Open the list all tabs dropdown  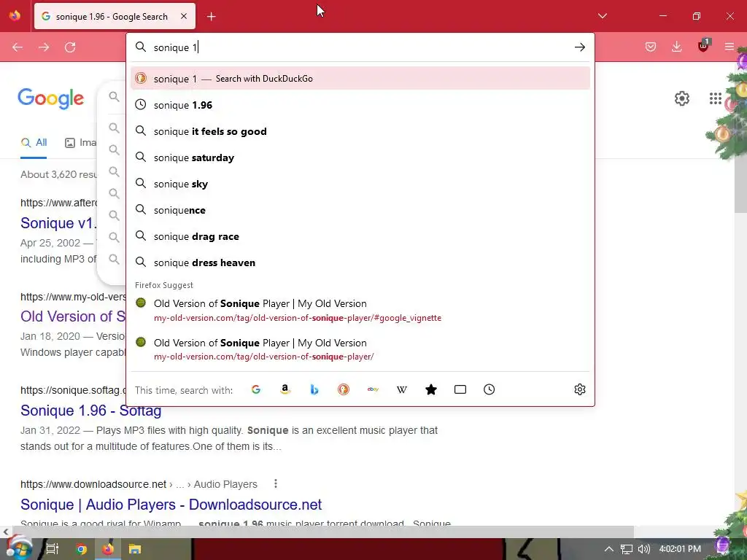pos(602,16)
